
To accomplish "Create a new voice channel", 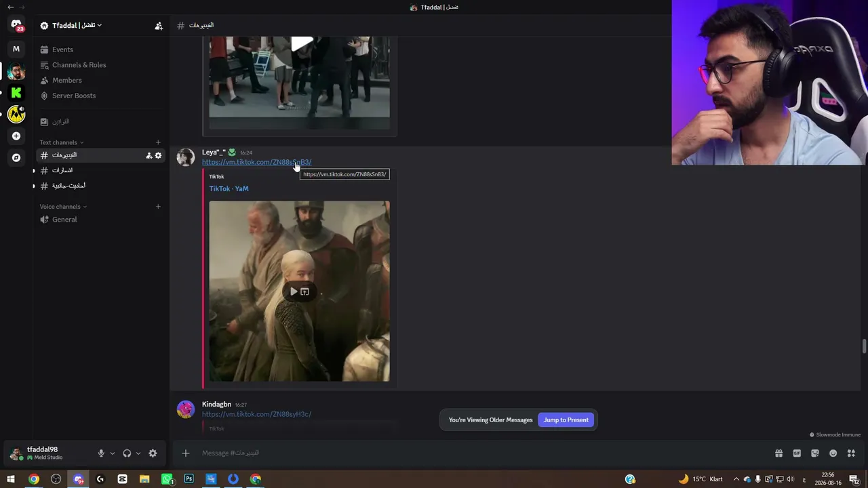I will pos(158,207).
